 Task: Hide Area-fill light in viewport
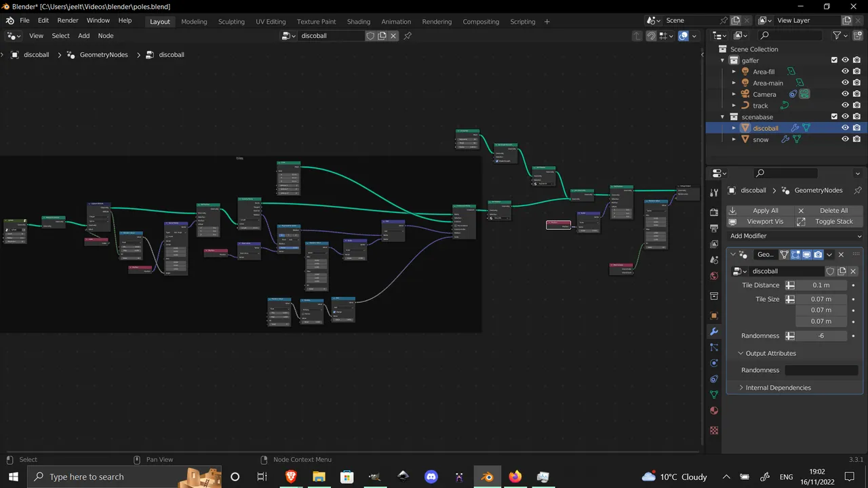(845, 72)
